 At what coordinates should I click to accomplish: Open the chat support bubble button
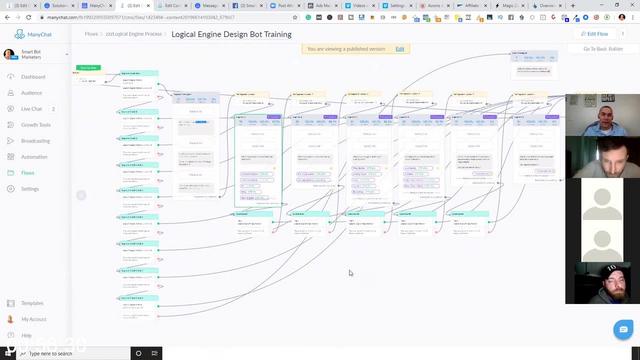pos(623,329)
